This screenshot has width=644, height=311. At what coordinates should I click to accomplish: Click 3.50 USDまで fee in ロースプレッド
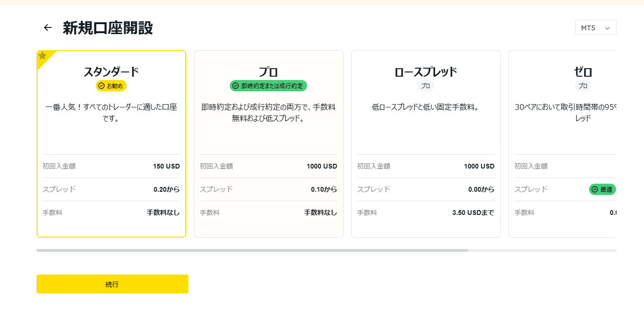point(473,213)
